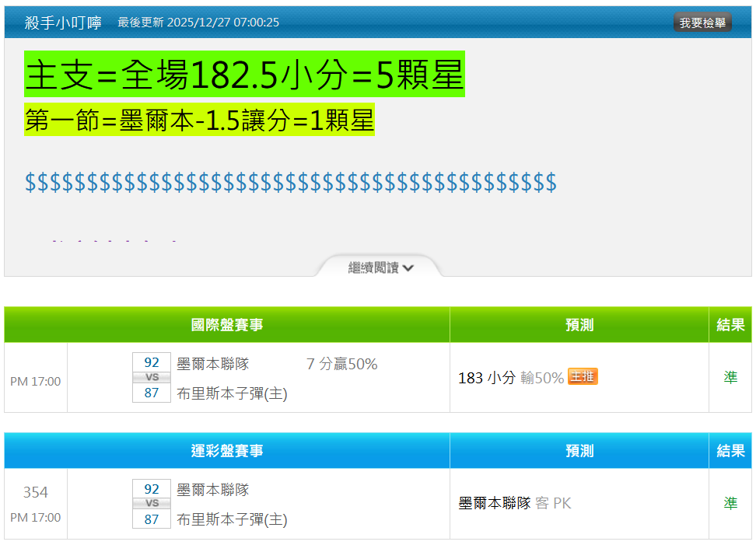Image resolution: width=756 pixels, height=545 pixels.
Task: Select score box 92 in 國際盤賽事
Action: [152, 362]
